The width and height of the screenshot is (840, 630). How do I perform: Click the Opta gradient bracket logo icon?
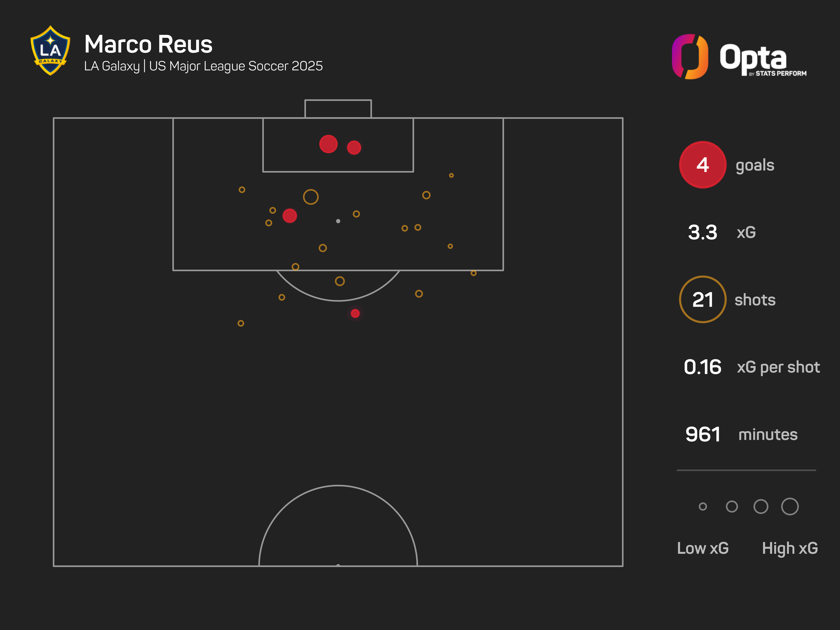point(690,57)
